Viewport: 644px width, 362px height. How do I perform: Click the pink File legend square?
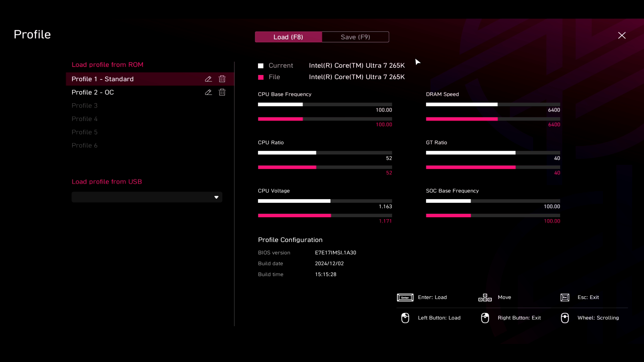261,77
